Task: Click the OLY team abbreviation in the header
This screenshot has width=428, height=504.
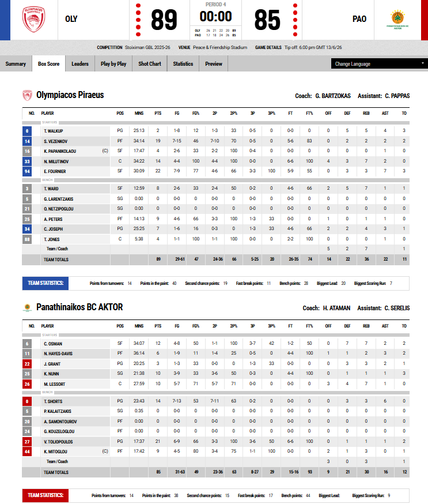Action: pyautogui.click(x=71, y=19)
